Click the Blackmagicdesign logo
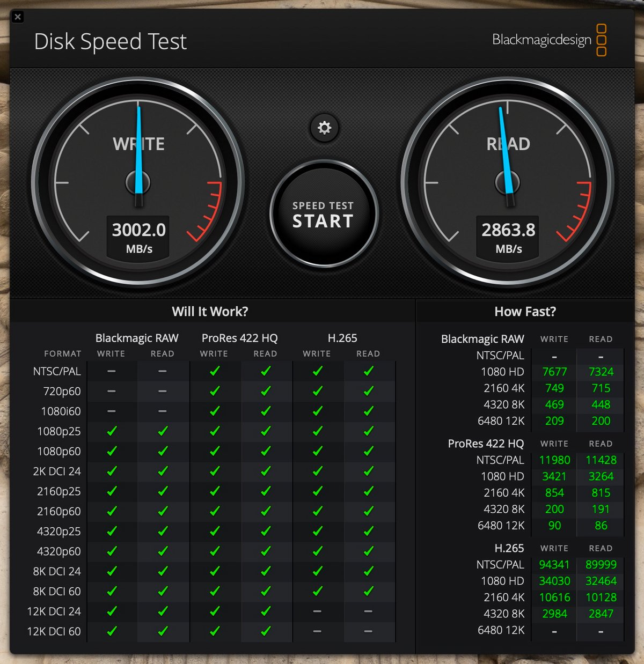The image size is (644, 664). point(550,40)
